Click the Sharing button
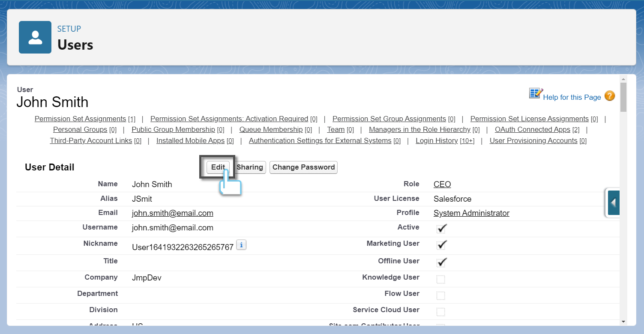The width and height of the screenshot is (644, 334). point(250,167)
